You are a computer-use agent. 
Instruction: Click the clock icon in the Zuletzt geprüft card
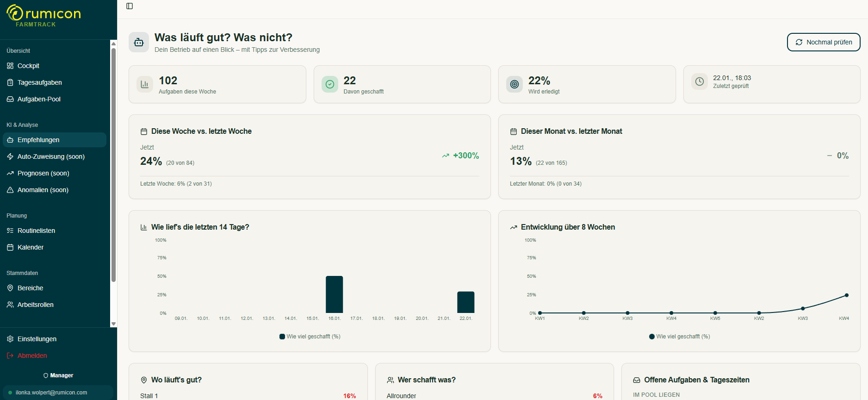point(700,81)
